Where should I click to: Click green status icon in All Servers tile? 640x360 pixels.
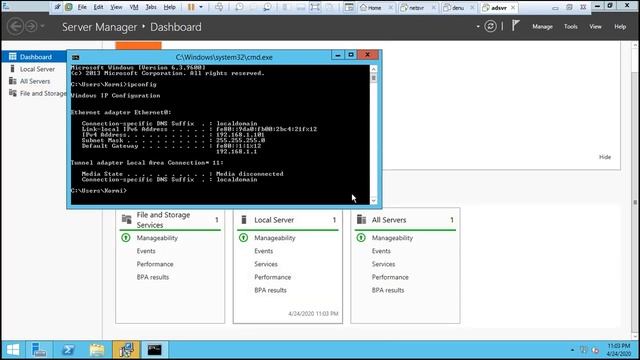[361, 237]
